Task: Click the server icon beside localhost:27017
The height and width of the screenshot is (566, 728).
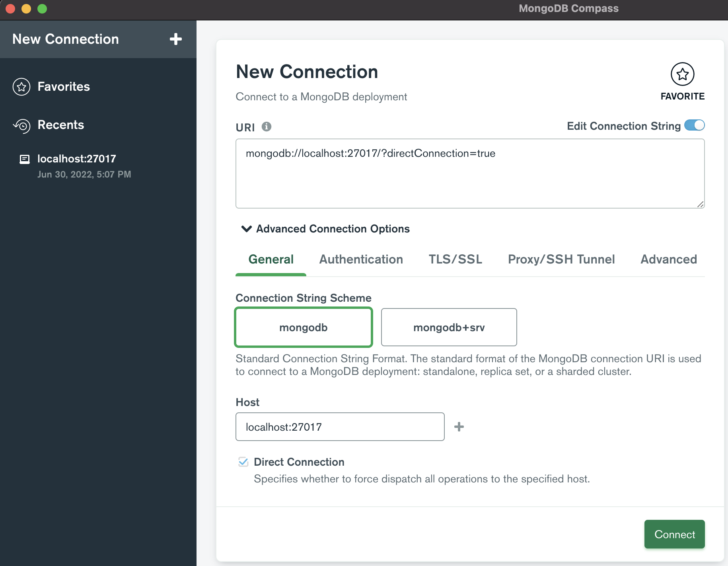Action: pyautogui.click(x=25, y=160)
